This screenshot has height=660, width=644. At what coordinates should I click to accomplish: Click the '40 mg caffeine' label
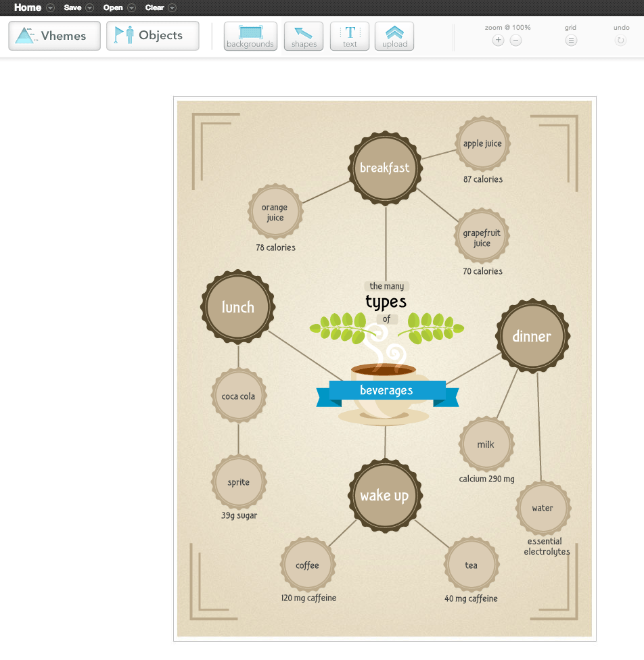[471, 598]
